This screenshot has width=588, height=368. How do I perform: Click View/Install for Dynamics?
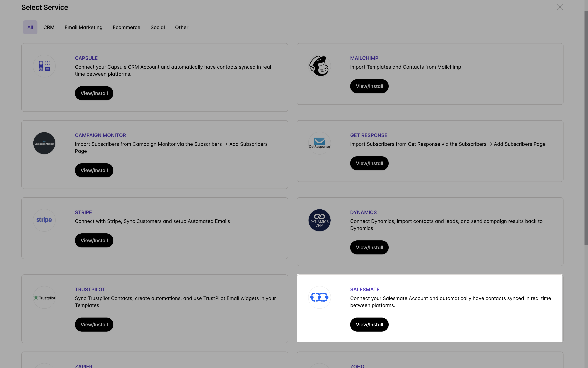click(369, 247)
